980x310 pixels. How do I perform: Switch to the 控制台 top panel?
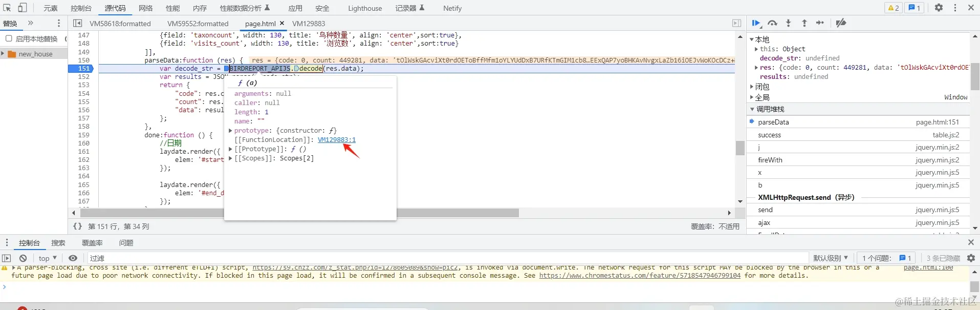(x=81, y=8)
